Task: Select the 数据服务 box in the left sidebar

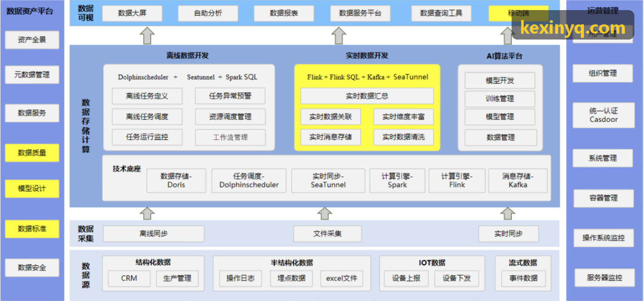Action: click(x=32, y=113)
